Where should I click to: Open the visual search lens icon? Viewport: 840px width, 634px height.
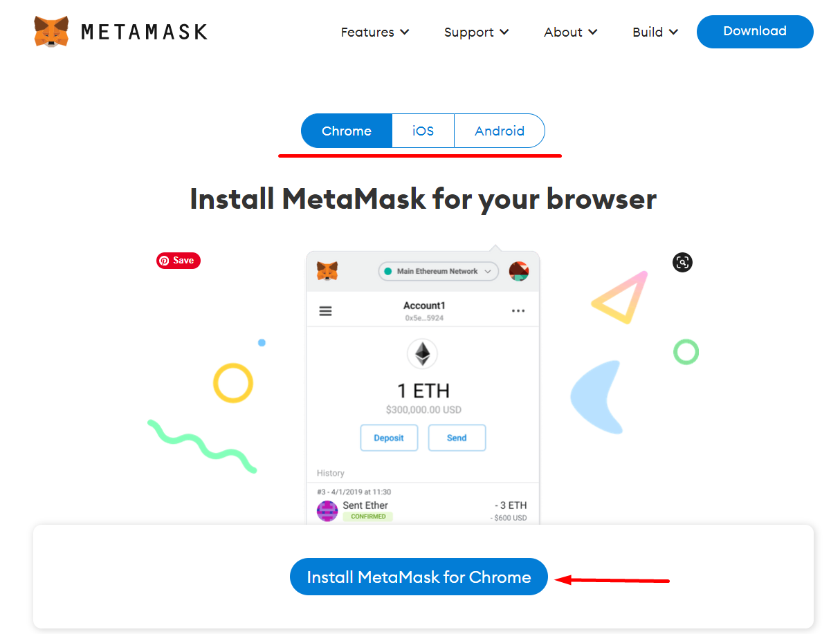click(x=682, y=262)
